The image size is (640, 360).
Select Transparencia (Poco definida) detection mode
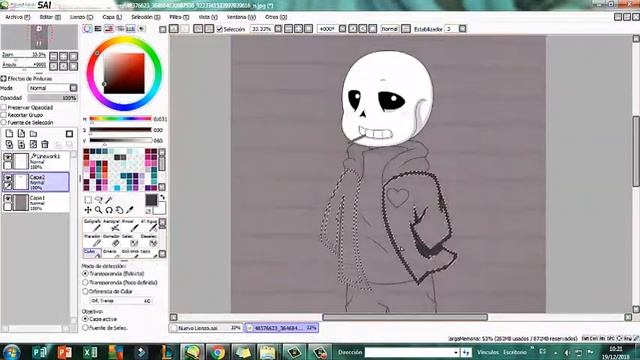pos(85,282)
